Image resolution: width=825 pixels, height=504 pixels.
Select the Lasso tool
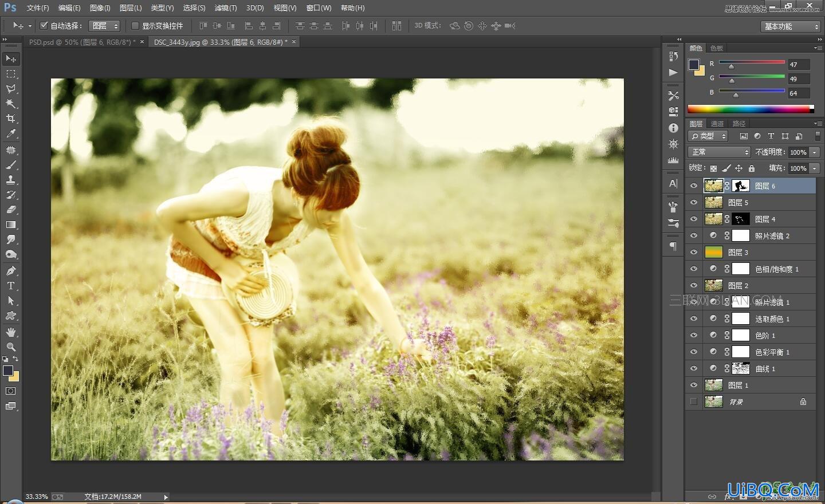click(11, 89)
